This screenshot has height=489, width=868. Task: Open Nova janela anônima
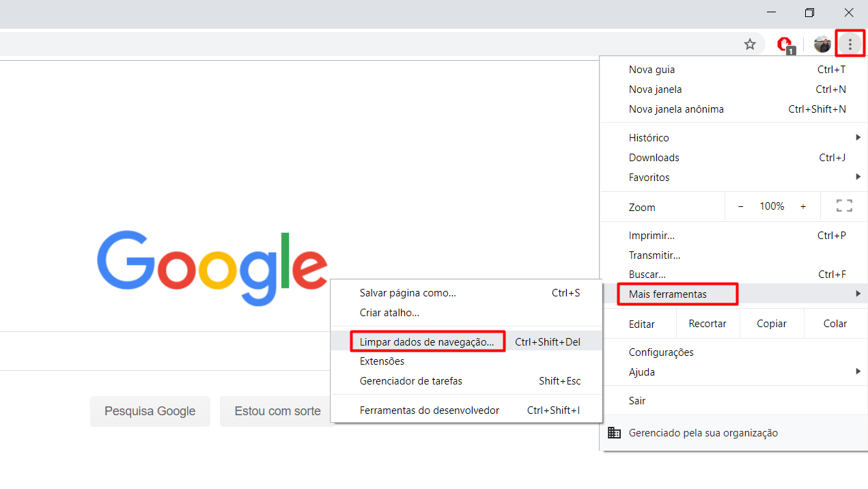tap(677, 109)
